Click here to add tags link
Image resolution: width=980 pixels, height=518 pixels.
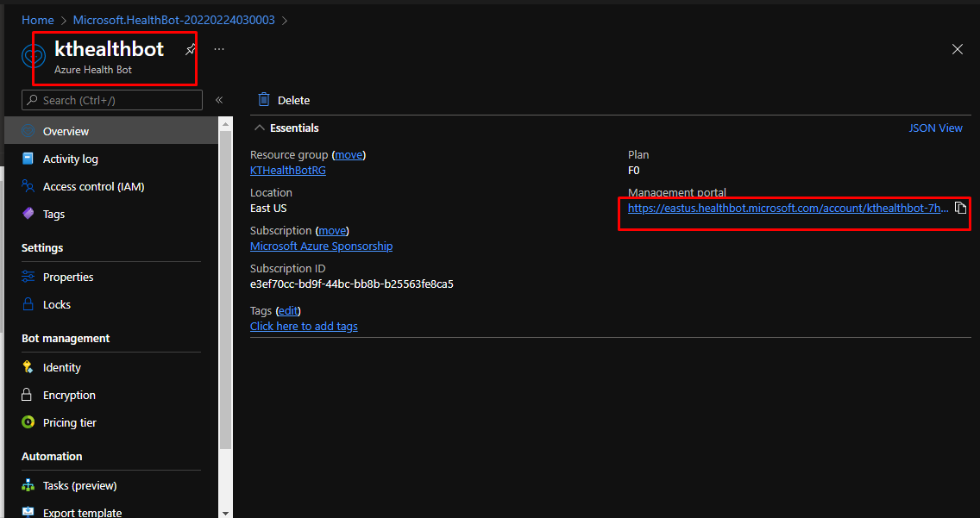(304, 327)
